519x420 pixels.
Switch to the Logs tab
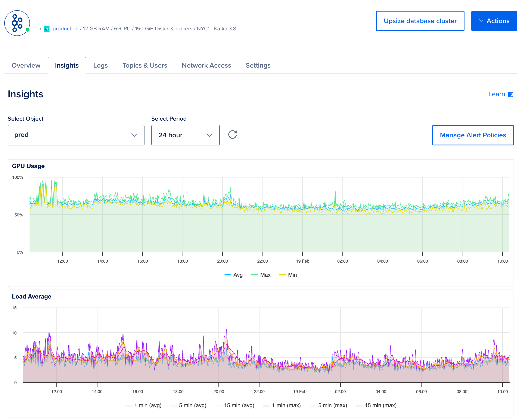coord(100,65)
